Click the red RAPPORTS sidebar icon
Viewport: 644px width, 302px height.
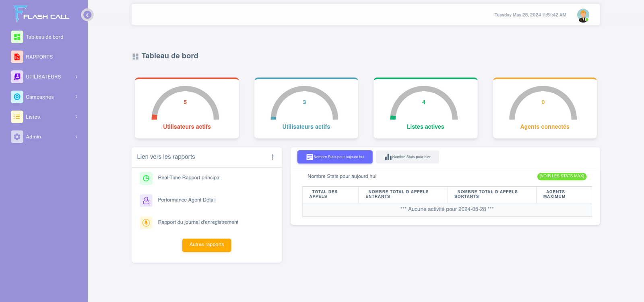(17, 57)
